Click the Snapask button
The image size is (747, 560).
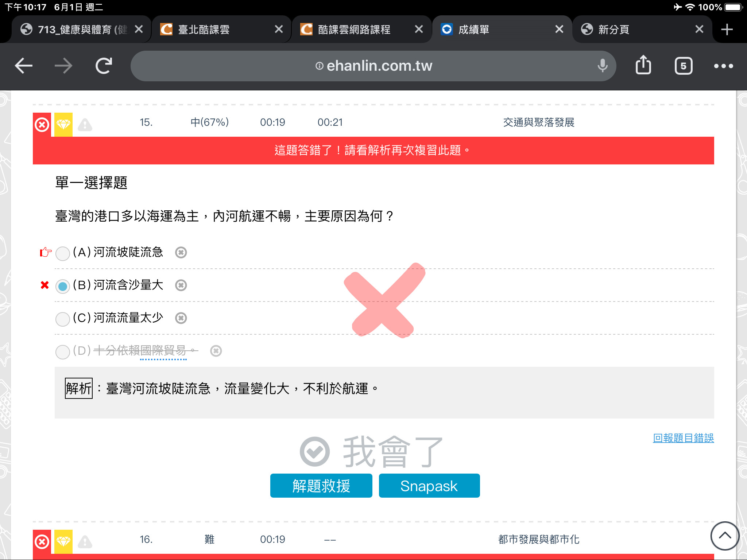[429, 486]
